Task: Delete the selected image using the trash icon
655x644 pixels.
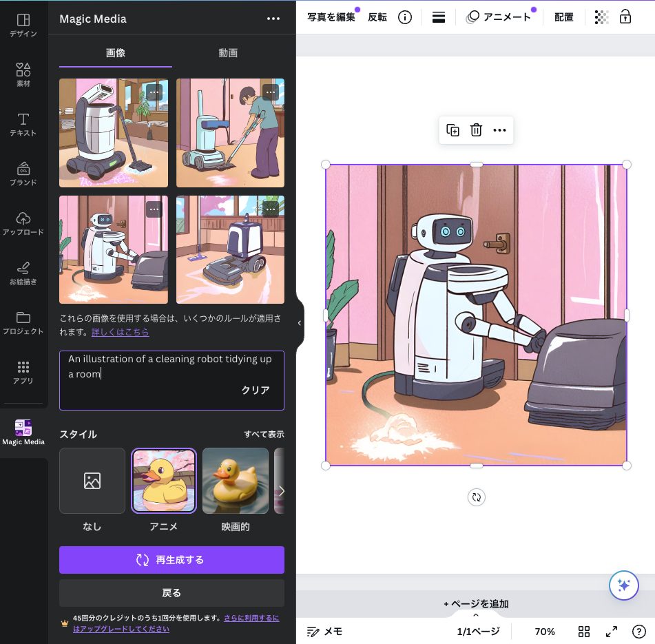Action: tap(476, 130)
